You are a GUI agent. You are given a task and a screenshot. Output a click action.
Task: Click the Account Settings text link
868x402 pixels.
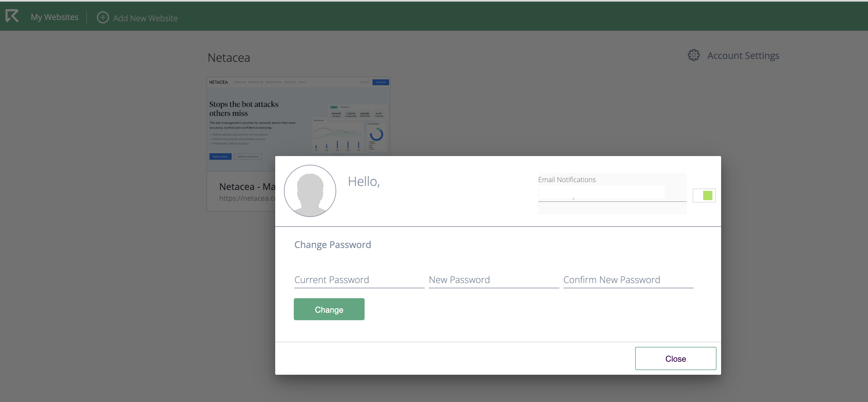click(743, 56)
